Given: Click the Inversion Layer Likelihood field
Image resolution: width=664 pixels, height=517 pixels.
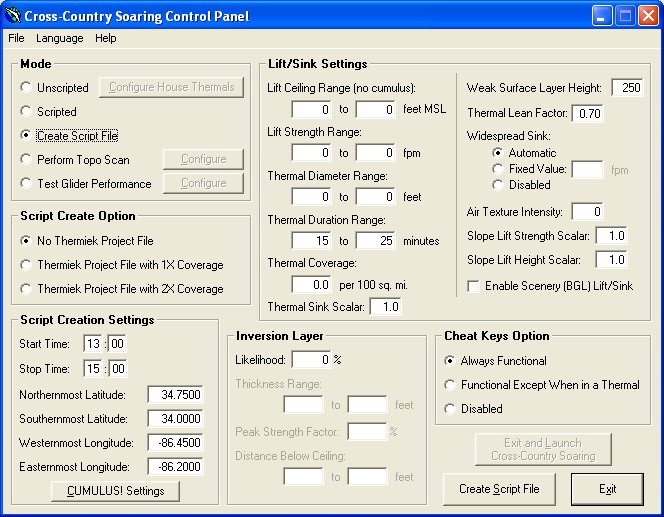Looking at the screenshot, I should [x=311, y=360].
